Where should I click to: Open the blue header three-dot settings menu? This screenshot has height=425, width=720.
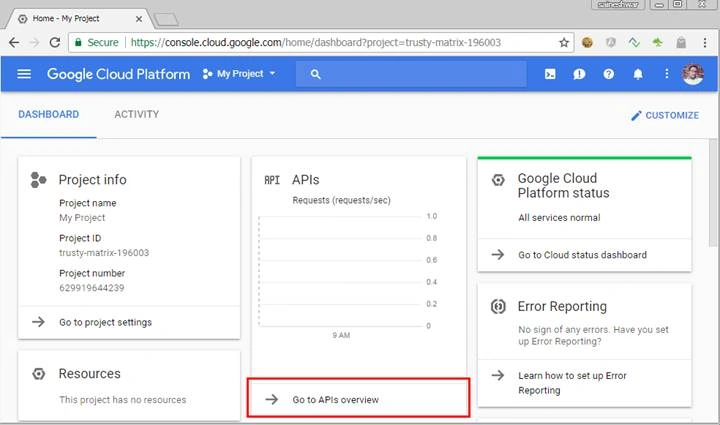pos(667,74)
